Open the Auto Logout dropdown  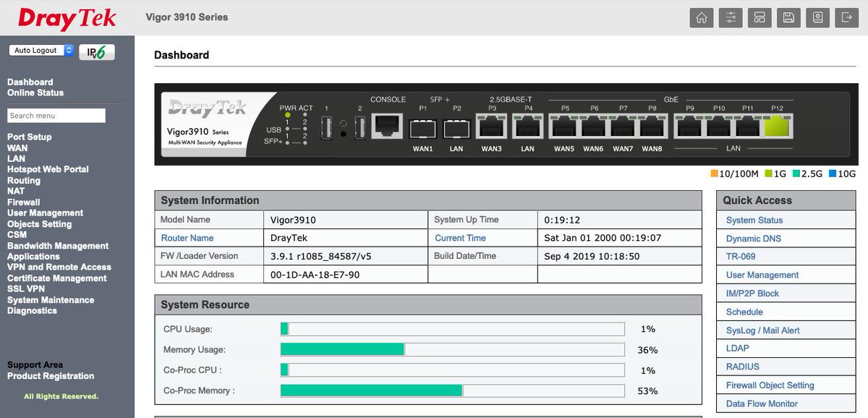(41, 51)
